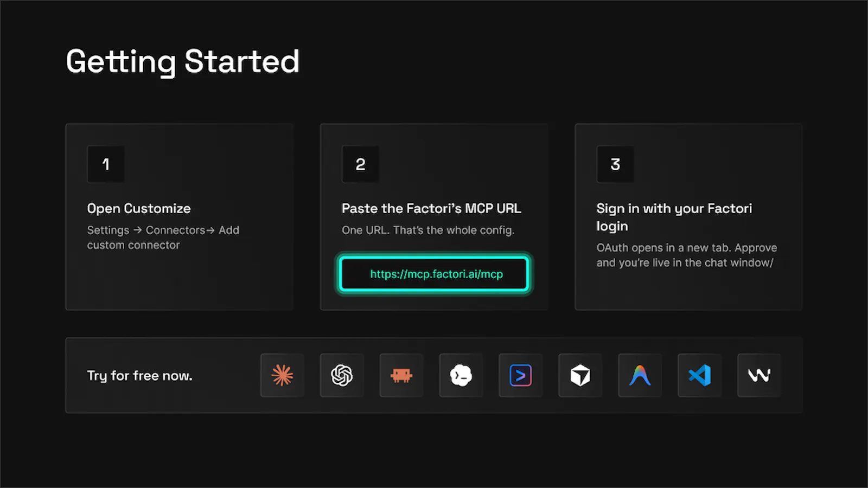Click "Settings → Connectors → Add custom connector" text

point(163,237)
